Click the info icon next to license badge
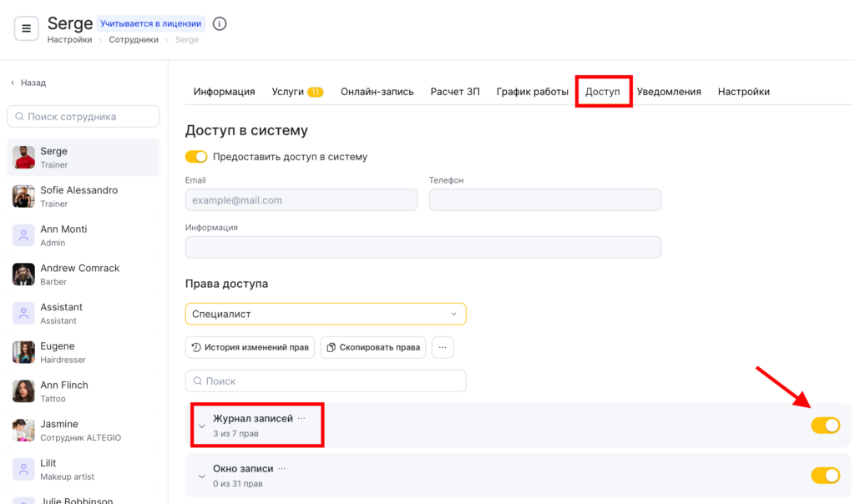This screenshot has width=855, height=504. 220,23
